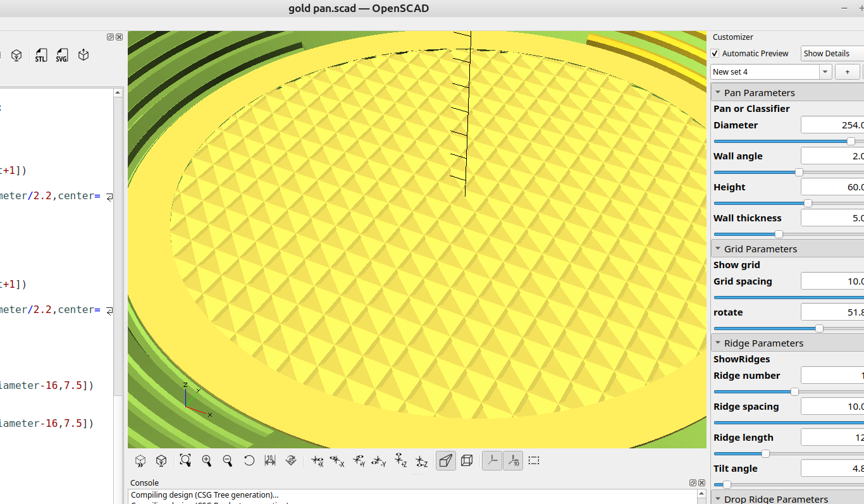The image size is (864, 504).
Task: Click the Height value input field
Action: (x=832, y=187)
